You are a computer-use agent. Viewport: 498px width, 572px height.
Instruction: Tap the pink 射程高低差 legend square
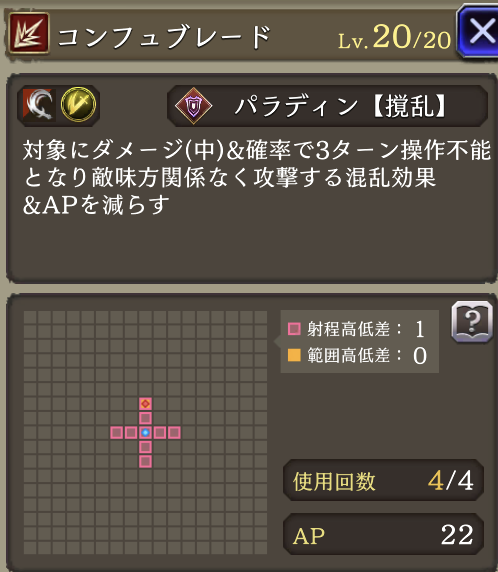coord(294,329)
